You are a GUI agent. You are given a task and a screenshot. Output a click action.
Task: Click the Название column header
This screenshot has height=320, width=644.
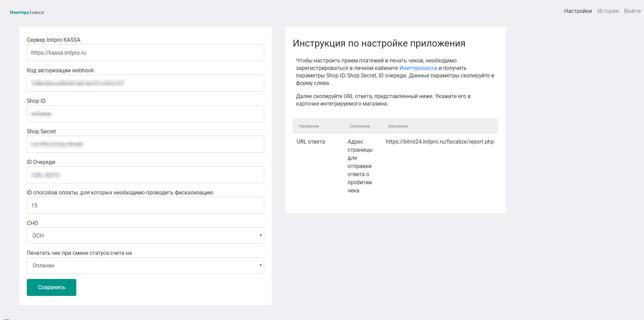309,126
